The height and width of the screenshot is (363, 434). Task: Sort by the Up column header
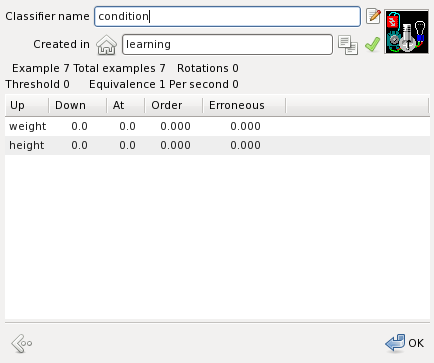tap(27, 105)
